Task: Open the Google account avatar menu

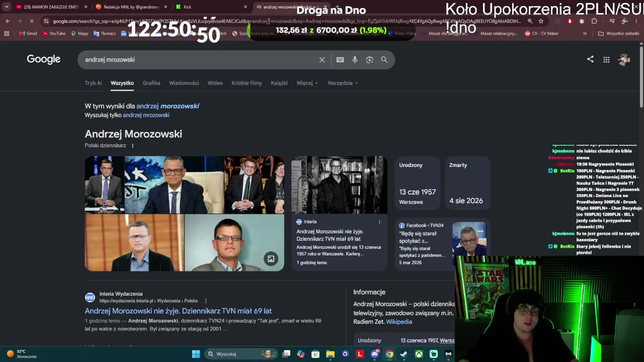Action: (624, 59)
